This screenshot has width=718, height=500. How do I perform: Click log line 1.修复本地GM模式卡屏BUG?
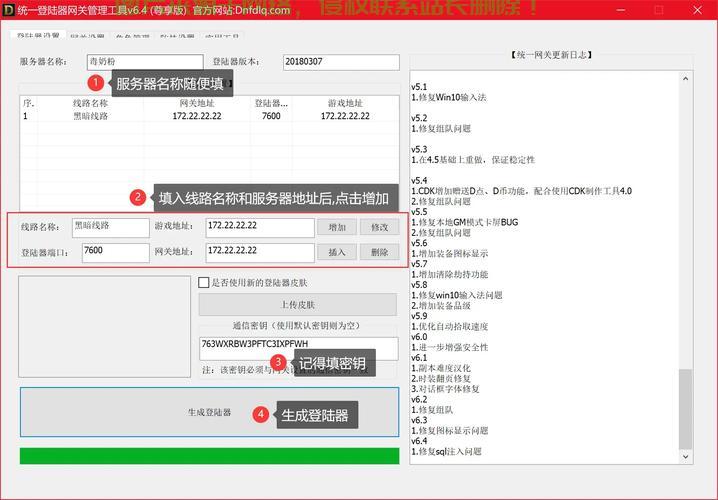point(465,222)
